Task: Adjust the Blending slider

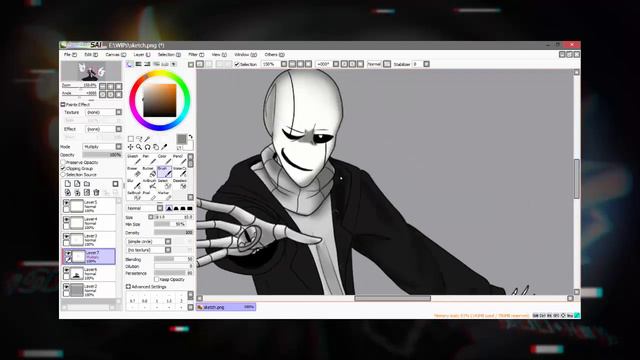Action: [x=173, y=259]
